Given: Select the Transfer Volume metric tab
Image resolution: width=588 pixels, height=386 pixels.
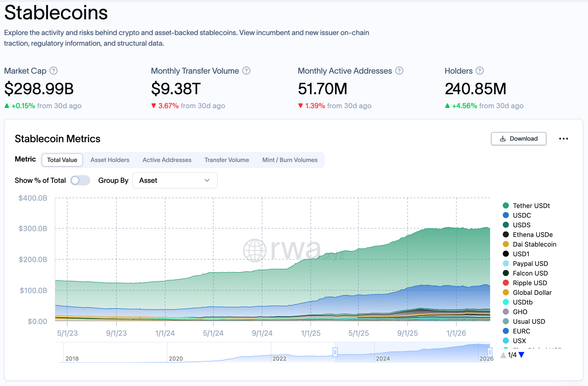Looking at the screenshot, I should pos(227,160).
